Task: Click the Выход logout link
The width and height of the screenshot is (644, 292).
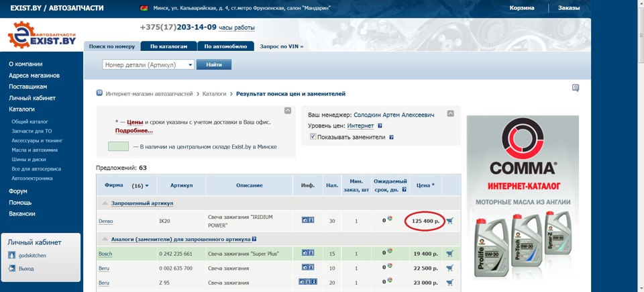Action: pyautogui.click(x=26, y=269)
